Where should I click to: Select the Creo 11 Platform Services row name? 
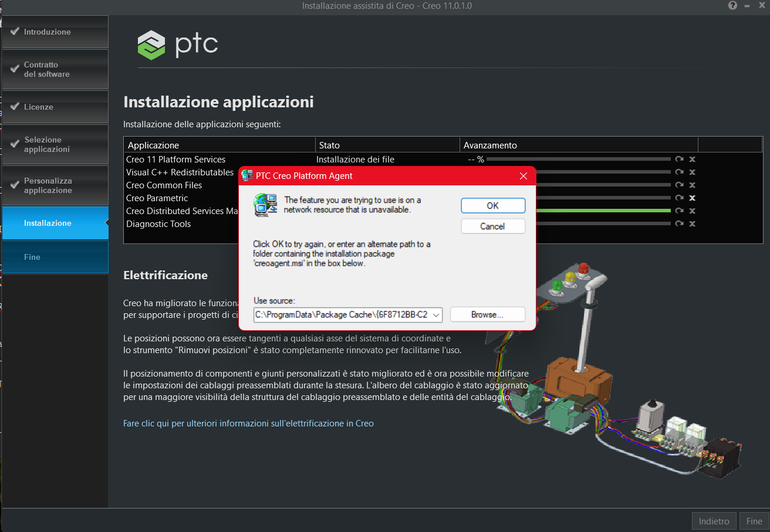[175, 159]
